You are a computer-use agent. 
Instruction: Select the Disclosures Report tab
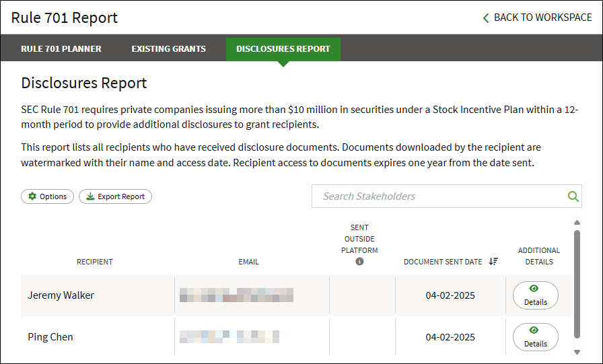tap(283, 48)
